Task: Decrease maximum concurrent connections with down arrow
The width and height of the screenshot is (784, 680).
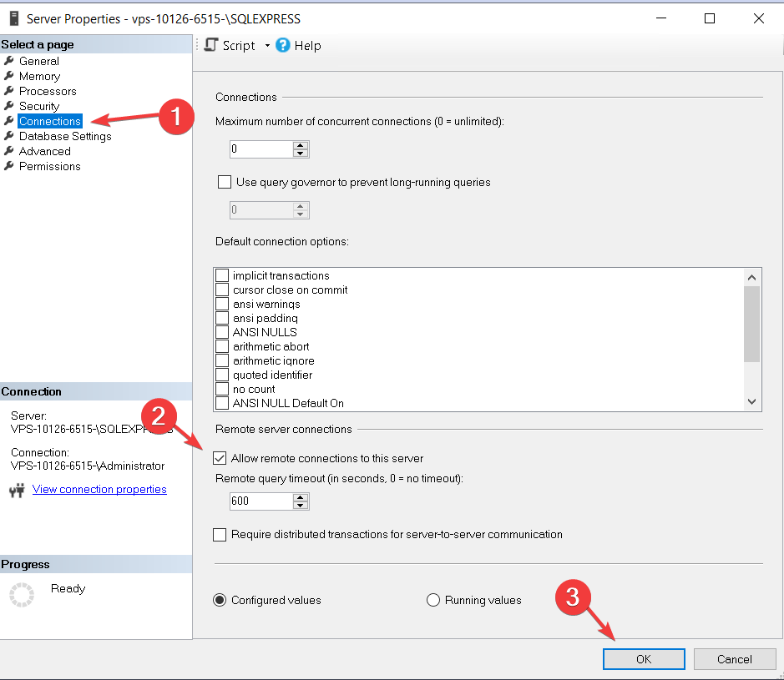Action: [x=300, y=153]
